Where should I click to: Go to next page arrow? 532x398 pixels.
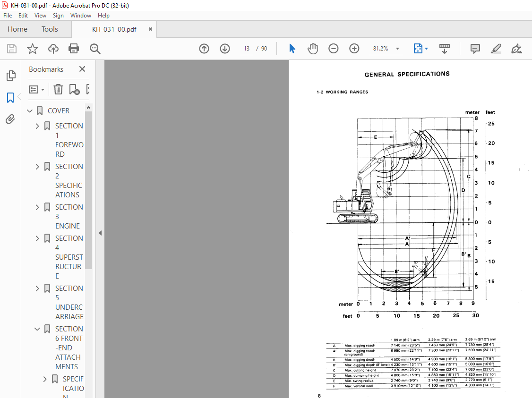[x=224, y=49]
